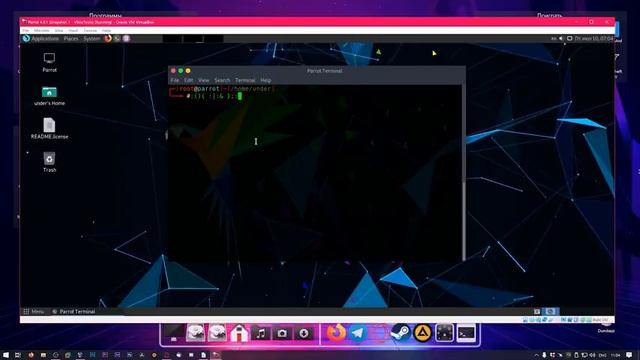Click the purple round launcher in Parrot panel

click(126, 38)
